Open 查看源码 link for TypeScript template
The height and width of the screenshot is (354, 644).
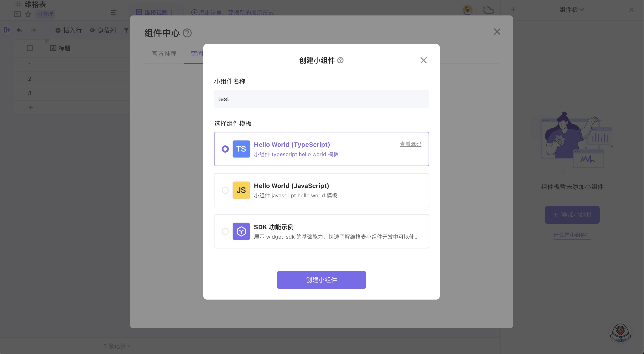click(x=410, y=144)
